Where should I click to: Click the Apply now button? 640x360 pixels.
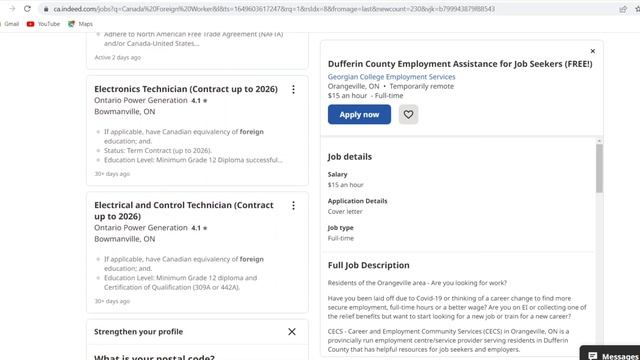(359, 114)
